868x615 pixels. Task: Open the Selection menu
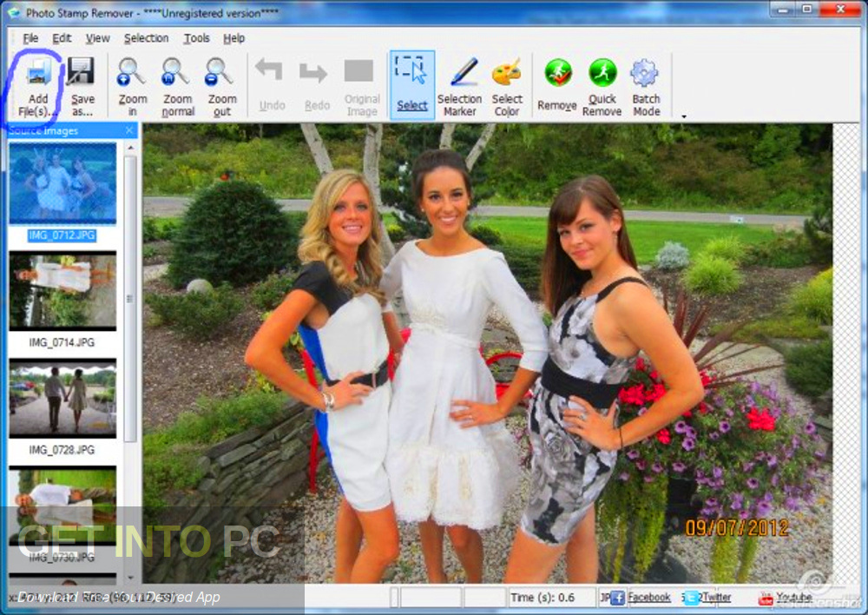[x=146, y=38]
